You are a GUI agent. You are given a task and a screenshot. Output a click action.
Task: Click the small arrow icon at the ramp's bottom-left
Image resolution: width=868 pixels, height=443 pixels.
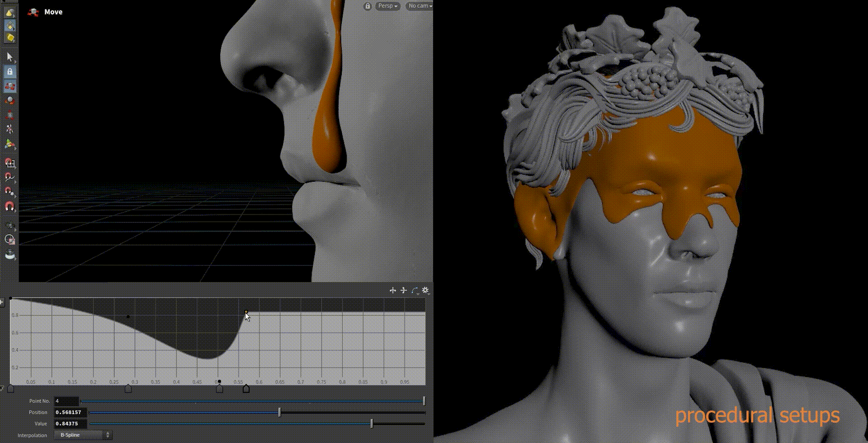tap(2, 388)
